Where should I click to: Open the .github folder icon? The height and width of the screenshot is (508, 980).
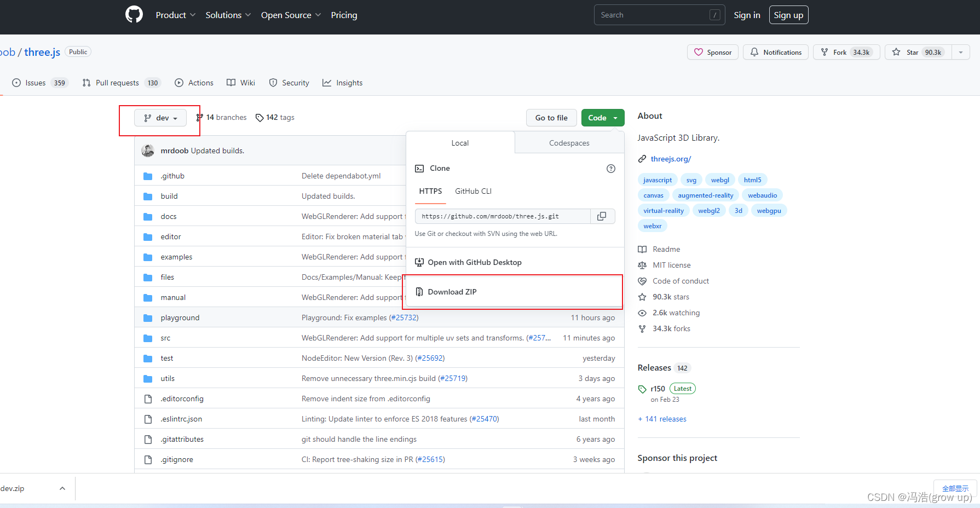pos(148,176)
